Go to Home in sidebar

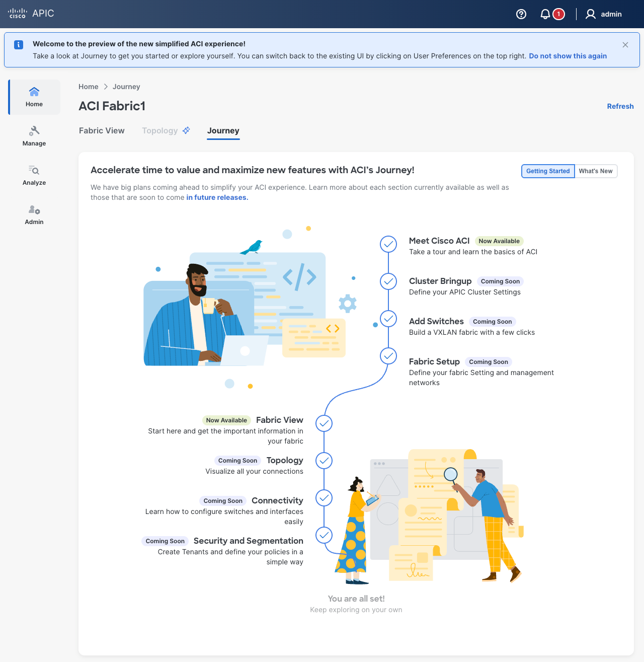(34, 97)
